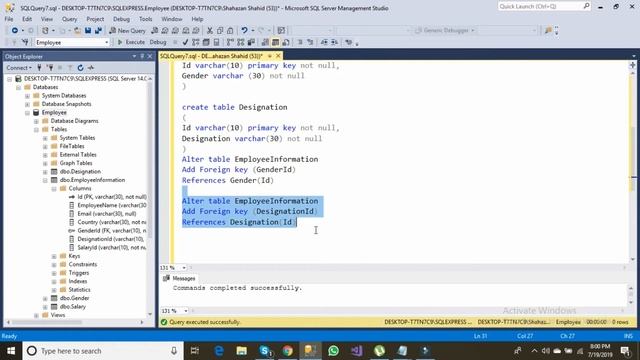
Task: Select dbo.Salary table in tree
Action: (x=73, y=307)
